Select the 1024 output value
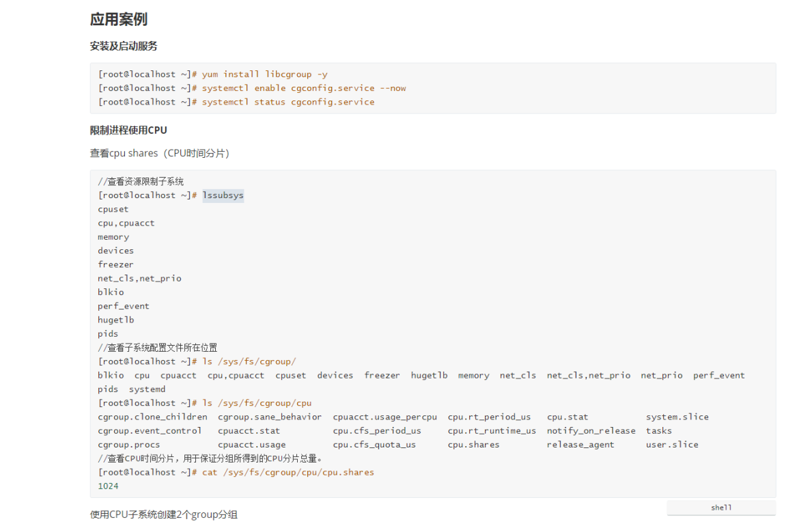 (107, 486)
